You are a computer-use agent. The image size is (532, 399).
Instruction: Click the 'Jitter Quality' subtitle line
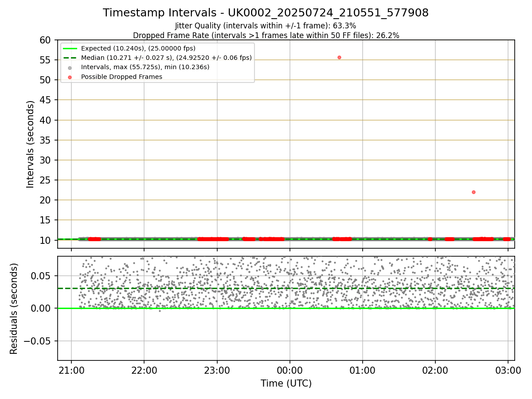tap(266, 26)
